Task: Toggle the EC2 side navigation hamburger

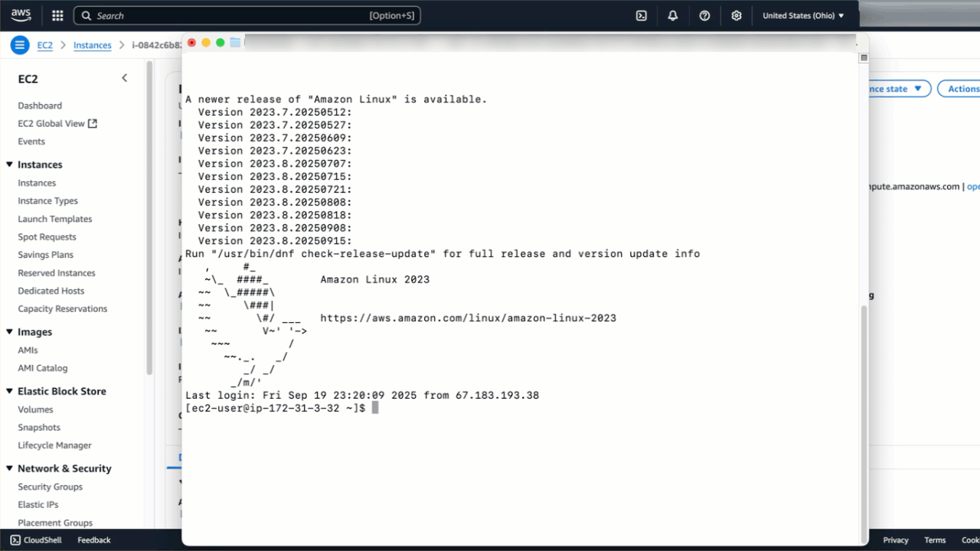Action: 20,45
